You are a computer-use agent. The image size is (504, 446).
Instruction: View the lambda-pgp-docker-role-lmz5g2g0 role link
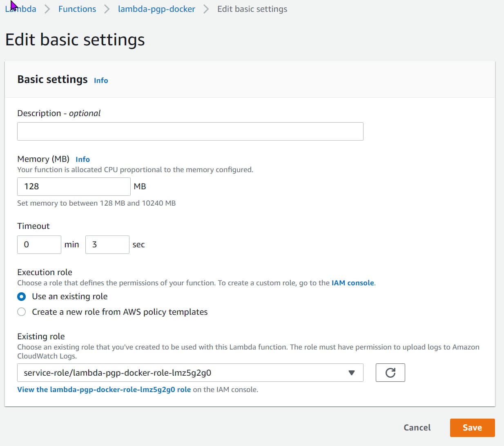pos(104,390)
